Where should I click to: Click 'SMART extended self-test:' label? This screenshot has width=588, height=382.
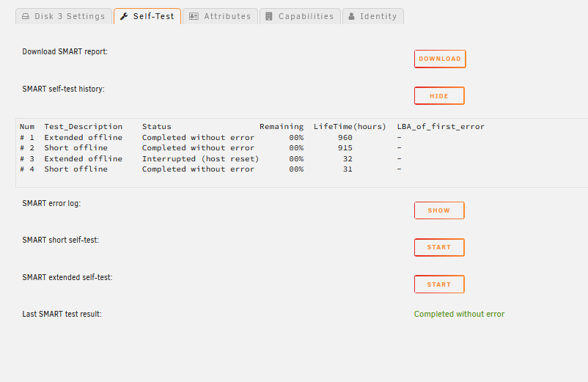point(67,277)
